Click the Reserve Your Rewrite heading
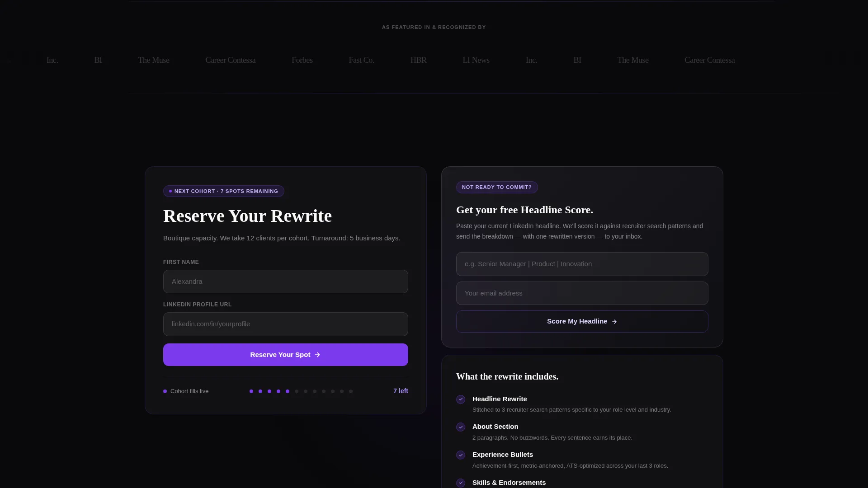 [x=247, y=216]
